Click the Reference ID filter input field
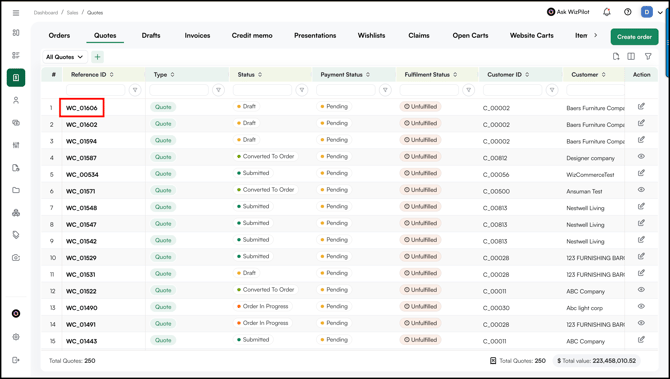 click(95, 90)
